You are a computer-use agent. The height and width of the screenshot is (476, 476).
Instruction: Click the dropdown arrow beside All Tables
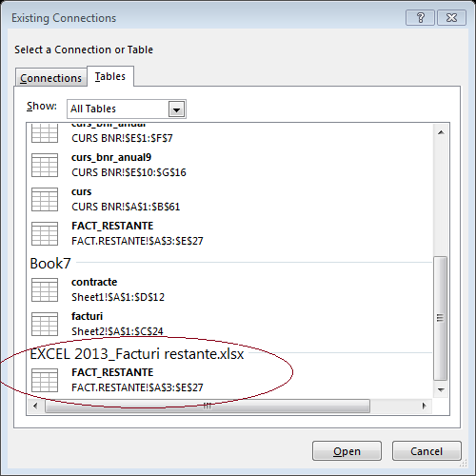click(176, 109)
